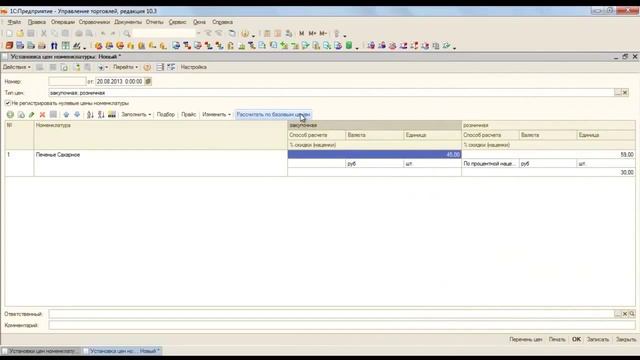
Task: Sort rows ascending icon
Action: pyautogui.click(x=90, y=115)
